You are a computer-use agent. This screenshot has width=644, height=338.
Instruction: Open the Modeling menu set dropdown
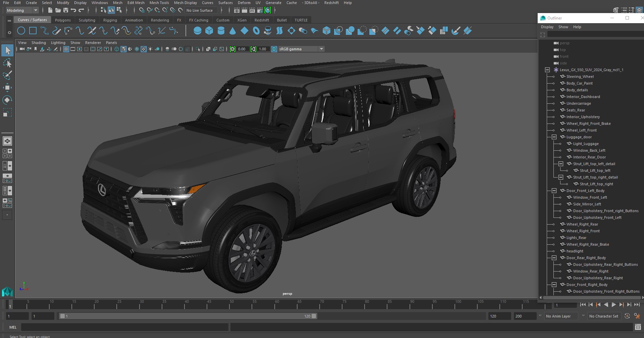click(22, 10)
